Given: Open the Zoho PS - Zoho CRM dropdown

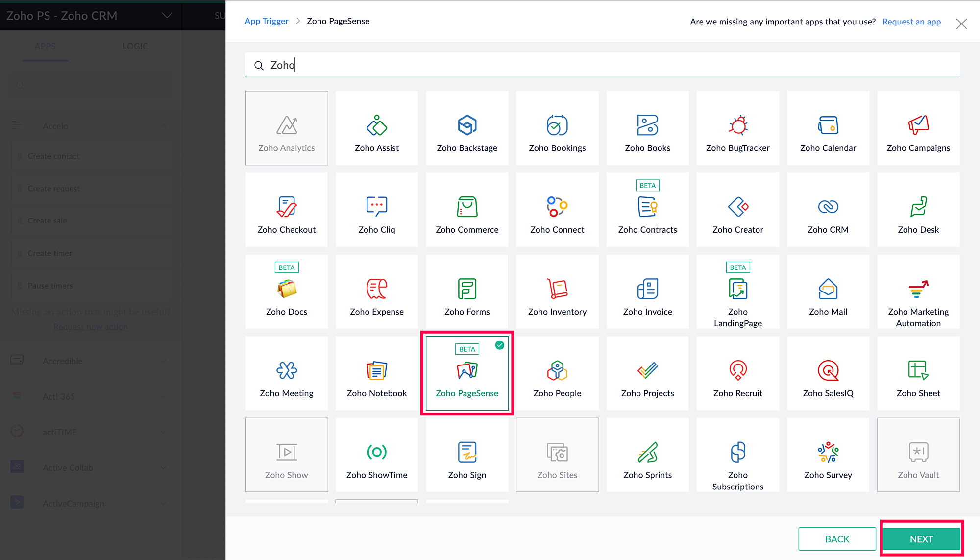Looking at the screenshot, I should click(x=167, y=16).
